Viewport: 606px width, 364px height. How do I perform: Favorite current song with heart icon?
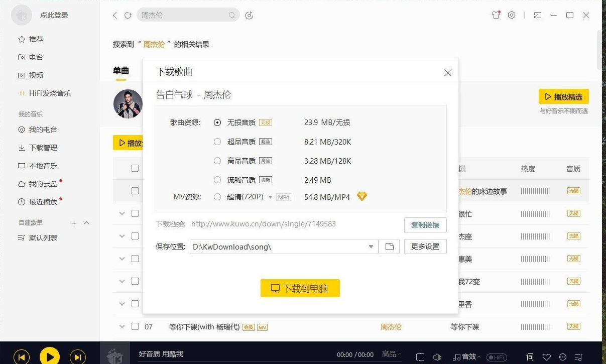pos(546,357)
